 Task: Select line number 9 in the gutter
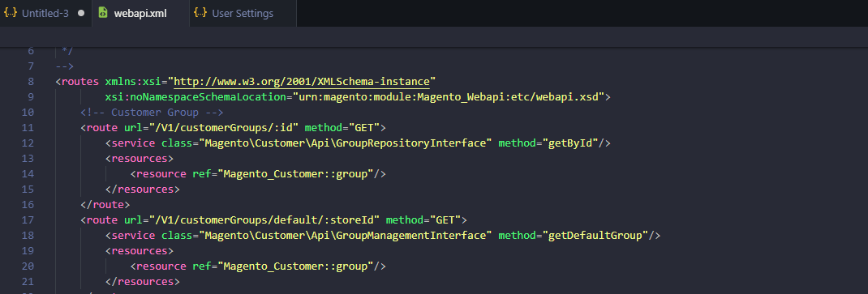31,97
